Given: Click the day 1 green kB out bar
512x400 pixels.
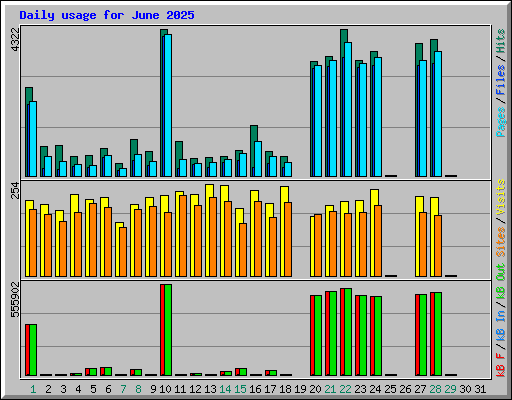Looking at the screenshot, I should (33, 350).
